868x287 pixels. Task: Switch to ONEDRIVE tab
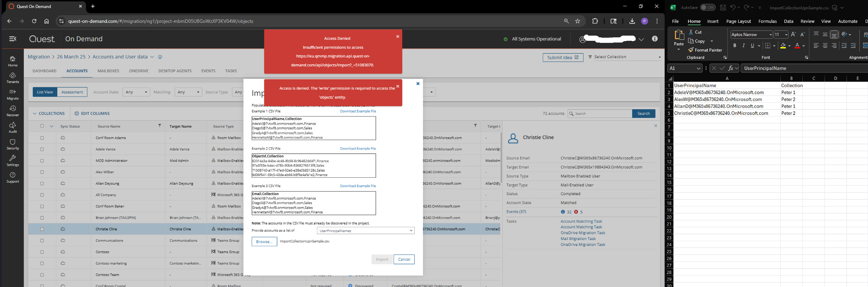point(139,71)
